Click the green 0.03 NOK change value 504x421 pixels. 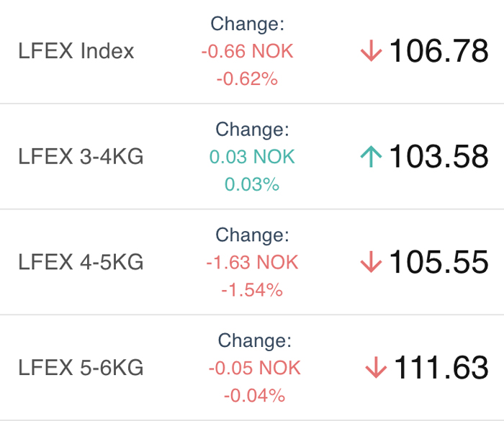tap(252, 156)
